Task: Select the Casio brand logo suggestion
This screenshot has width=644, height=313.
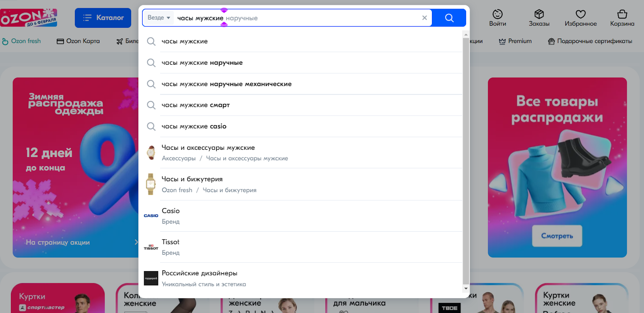Action: [x=151, y=216]
